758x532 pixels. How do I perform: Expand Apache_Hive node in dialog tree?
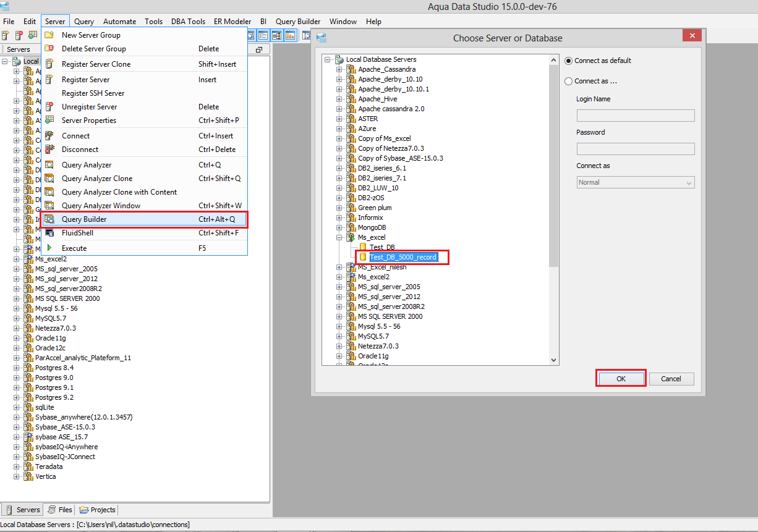point(339,99)
